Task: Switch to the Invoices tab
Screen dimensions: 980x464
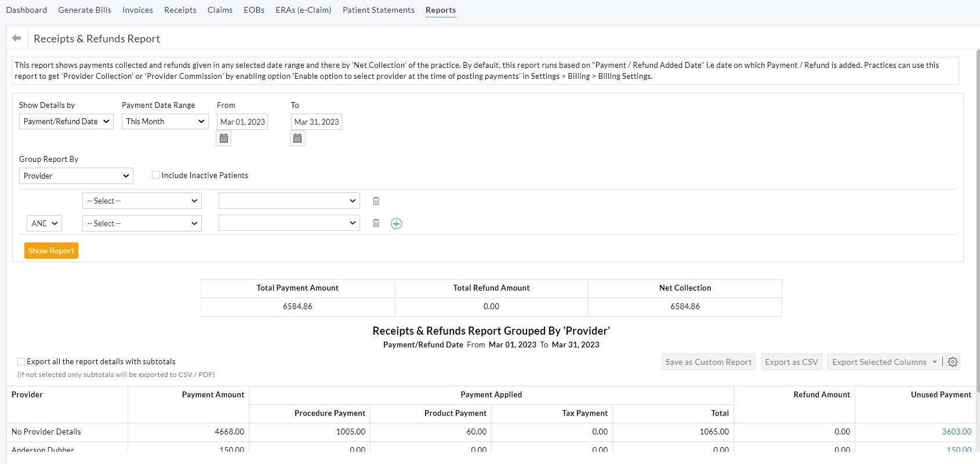Action: point(137,10)
